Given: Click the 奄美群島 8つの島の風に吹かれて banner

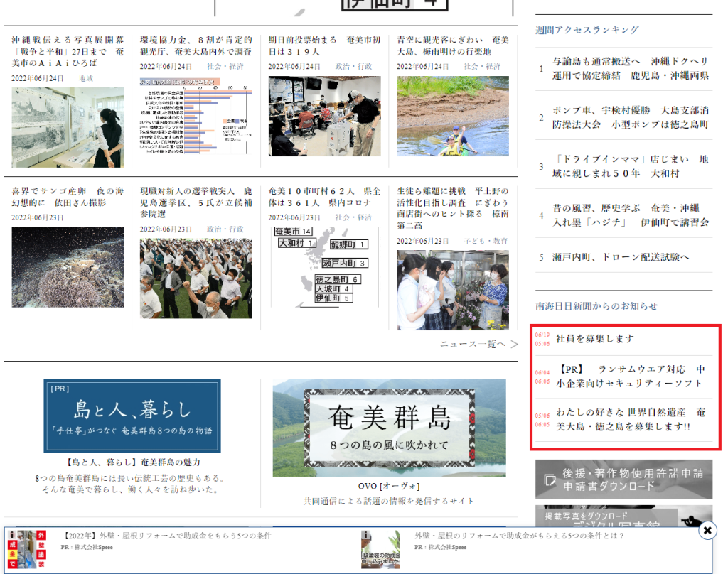Looking at the screenshot, I should (x=389, y=428).
